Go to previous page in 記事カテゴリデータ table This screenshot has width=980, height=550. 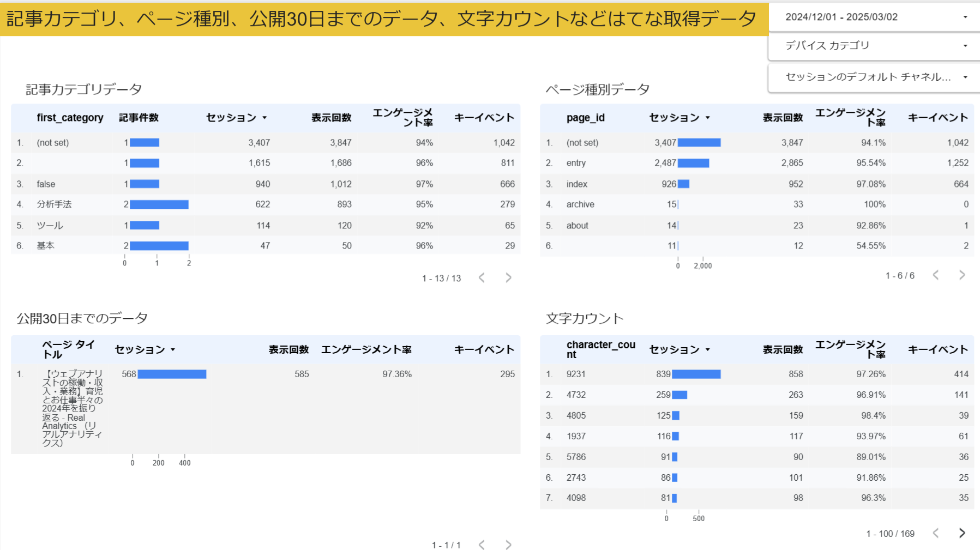[482, 278]
